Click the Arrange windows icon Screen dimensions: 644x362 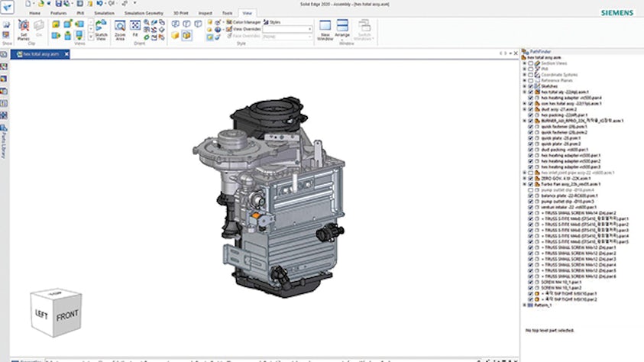(342, 26)
